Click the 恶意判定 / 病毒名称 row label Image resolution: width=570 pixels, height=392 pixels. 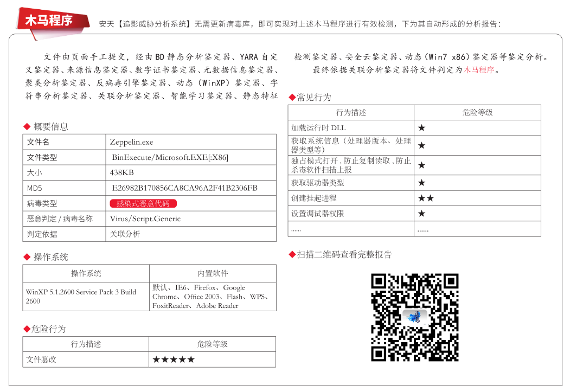click(60, 219)
